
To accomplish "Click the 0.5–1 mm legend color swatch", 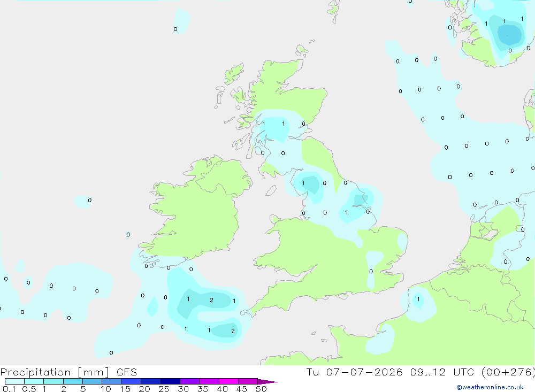I will pyautogui.click(x=34, y=381).
